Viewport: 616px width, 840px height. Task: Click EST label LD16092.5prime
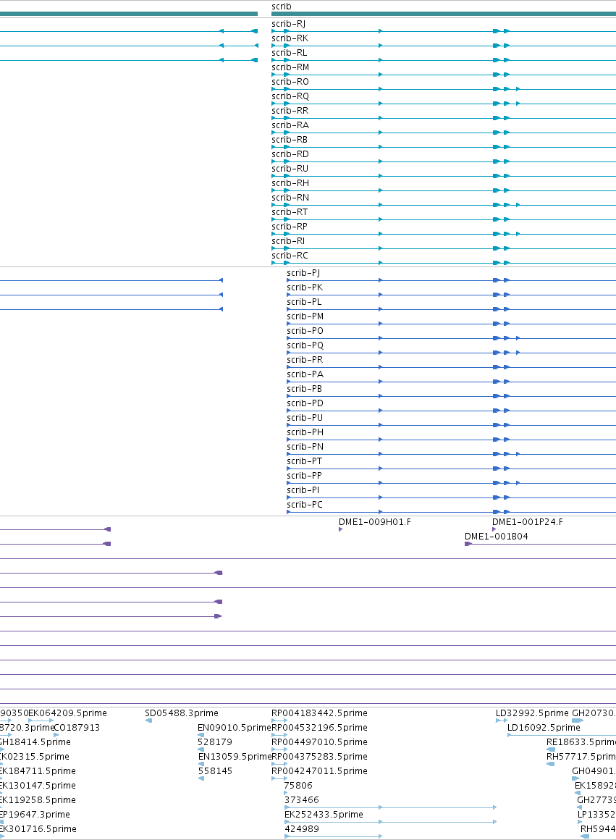click(x=544, y=728)
